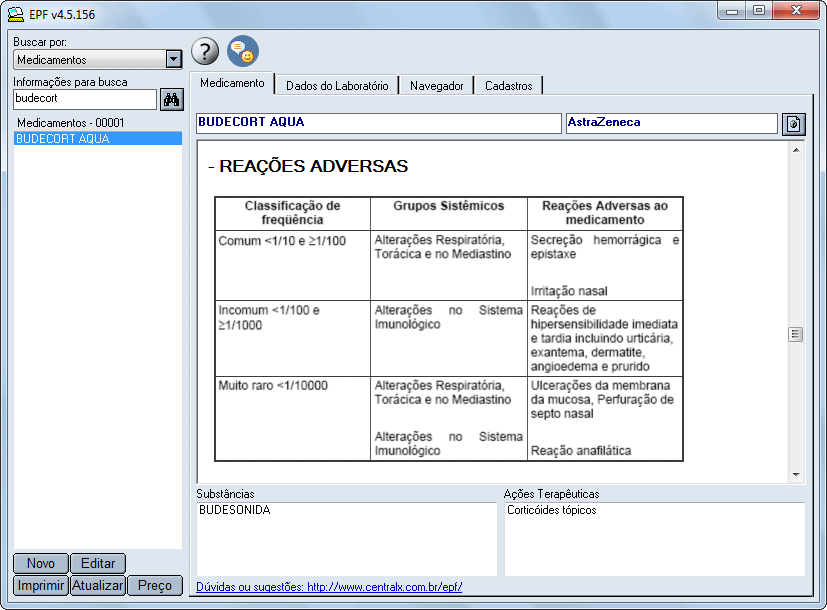The height and width of the screenshot is (610, 827).
Task: Click the AstraZeneca laboratory field
Action: click(x=671, y=123)
